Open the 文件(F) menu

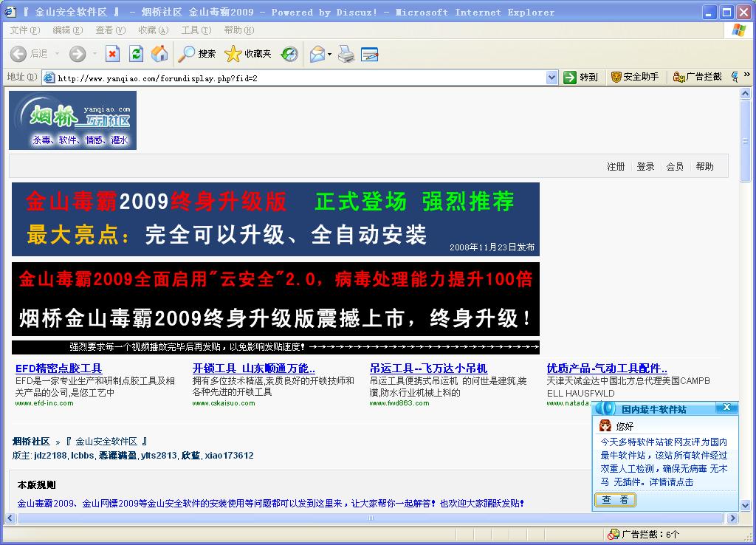[x=24, y=30]
